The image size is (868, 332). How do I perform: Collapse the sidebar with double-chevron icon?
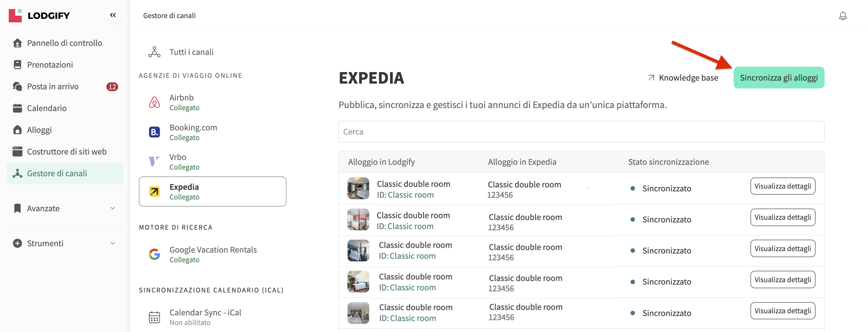[x=112, y=15]
